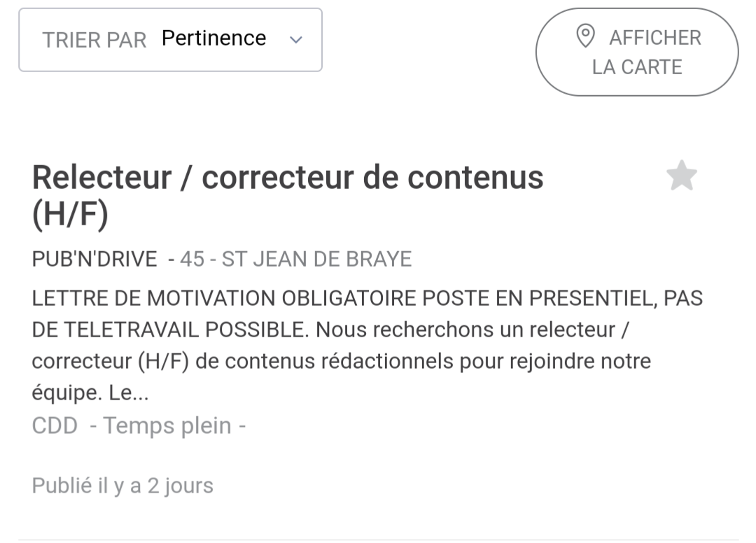Open the job description starting LETTRE DE MOTIVATION
This screenshot has width=756, height=543.
tap(367, 345)
